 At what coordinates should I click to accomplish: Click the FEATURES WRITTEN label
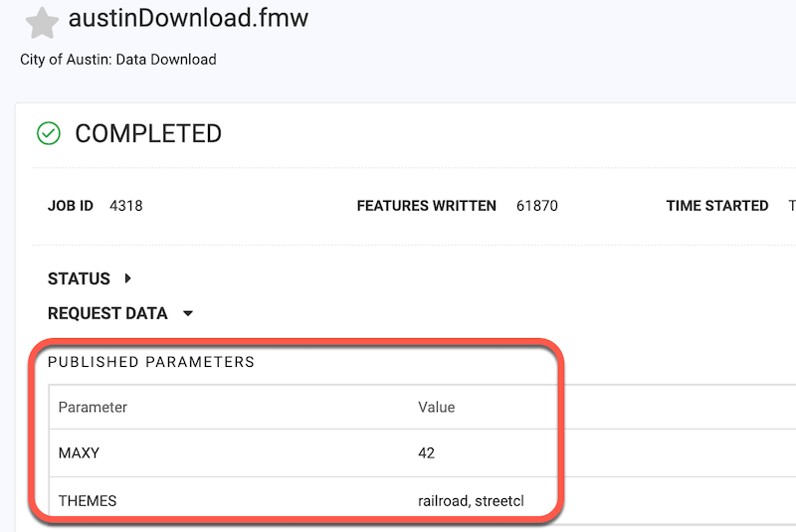(x=427, y=206)
